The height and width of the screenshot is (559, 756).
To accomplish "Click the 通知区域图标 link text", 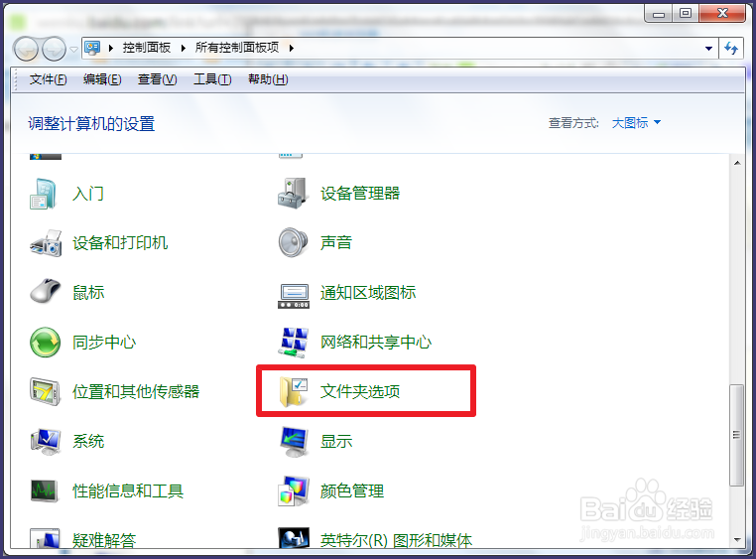I will [x=368, y=293].
